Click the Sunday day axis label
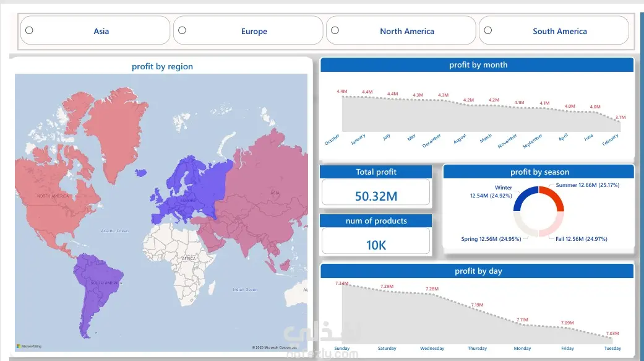This screenshot has height=361, width=644. pos(341,348)
